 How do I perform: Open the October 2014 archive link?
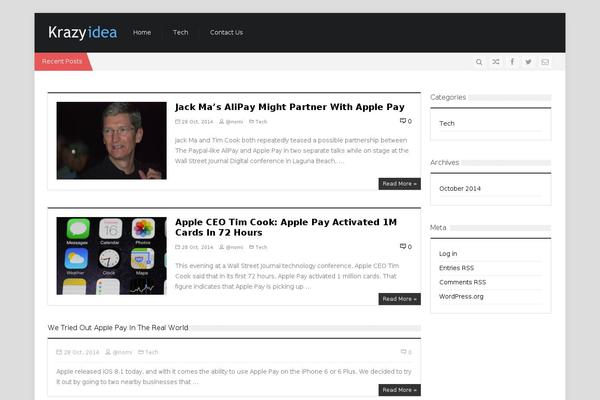click(460, 188)
